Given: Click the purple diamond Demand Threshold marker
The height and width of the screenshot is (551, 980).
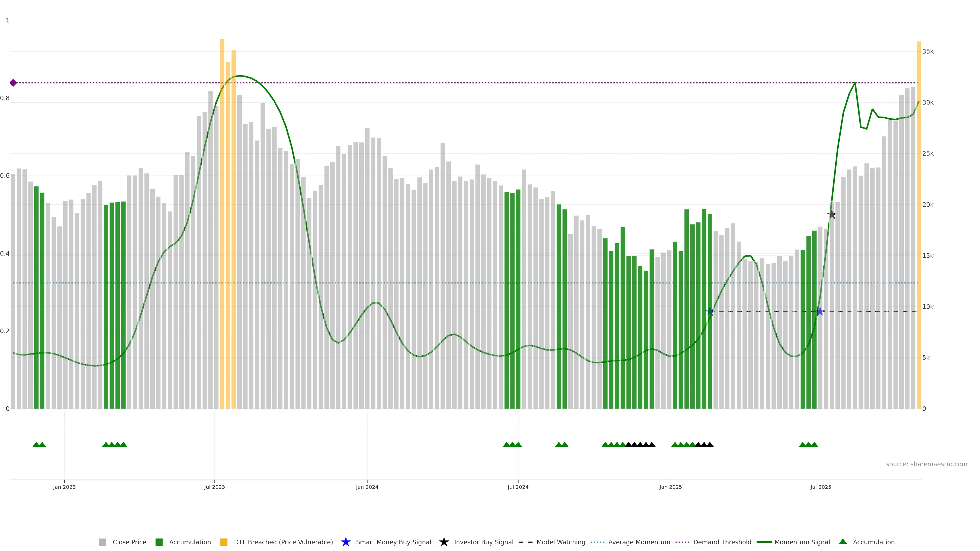Looking at the screenshot, I should 13,83.
